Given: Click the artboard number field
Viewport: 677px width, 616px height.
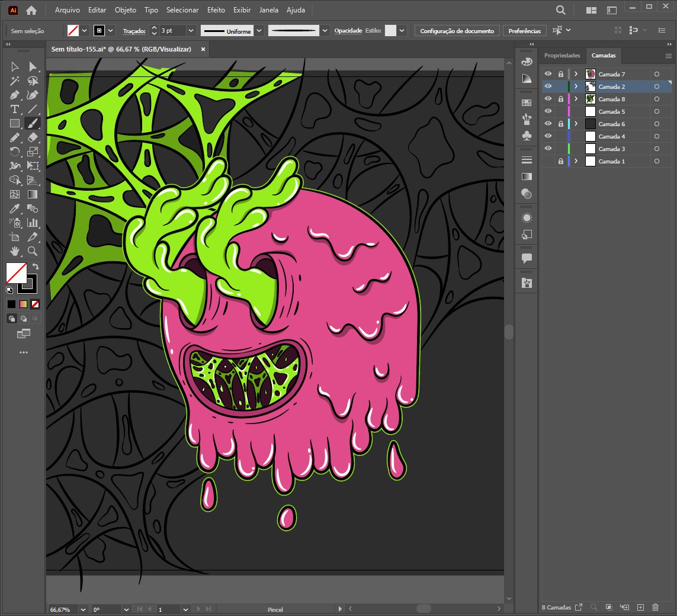Looking at the screenshot, I should (169, 609).
